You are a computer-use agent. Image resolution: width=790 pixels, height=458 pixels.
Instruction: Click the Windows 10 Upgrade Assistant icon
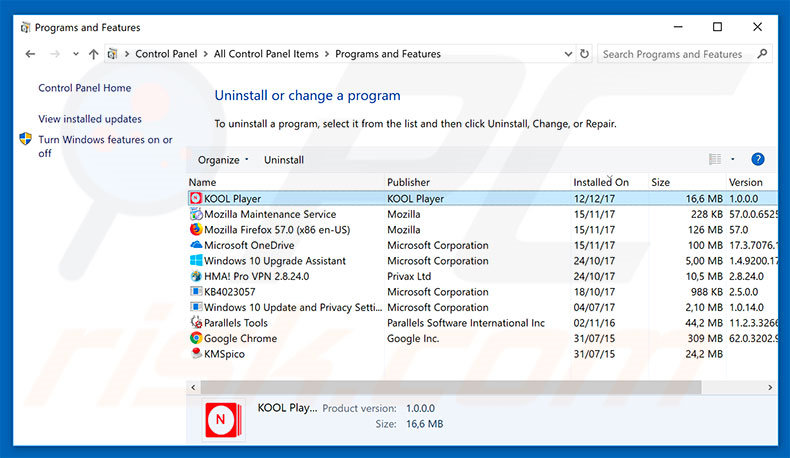pos(195,260)
